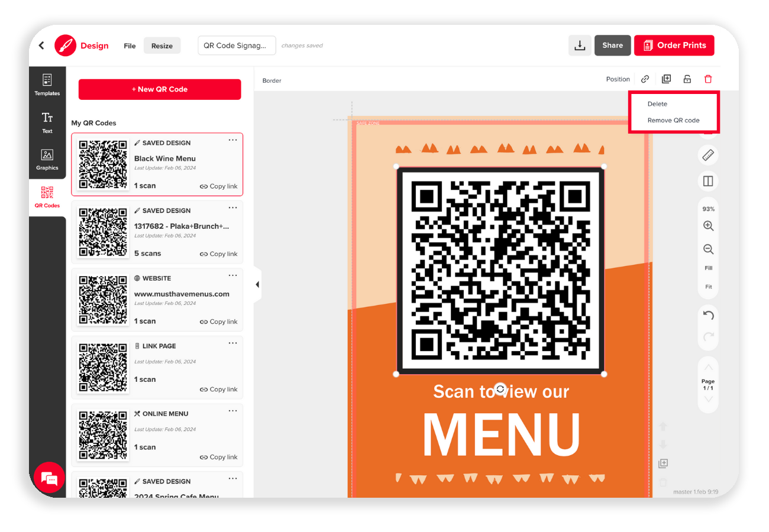This screenshot has height=532, width=769.
Task: Select the 'Scan to view our' text
Action: pos(500,391)
